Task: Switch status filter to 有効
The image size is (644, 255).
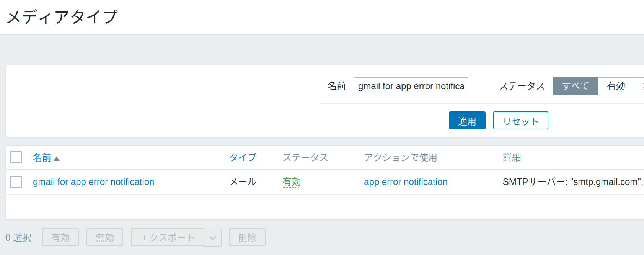Action: point(616,86)
